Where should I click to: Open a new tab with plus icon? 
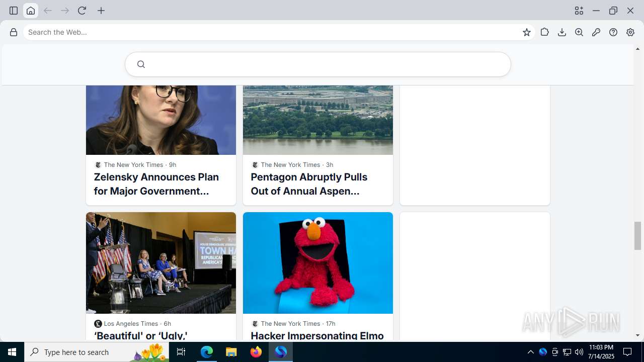tap(101, 11)
